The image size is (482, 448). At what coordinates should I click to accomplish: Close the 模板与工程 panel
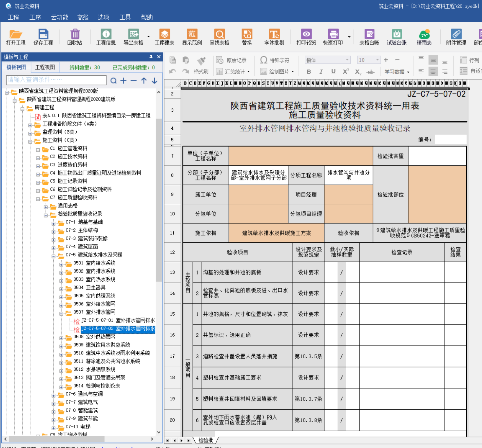coord(159,57)
